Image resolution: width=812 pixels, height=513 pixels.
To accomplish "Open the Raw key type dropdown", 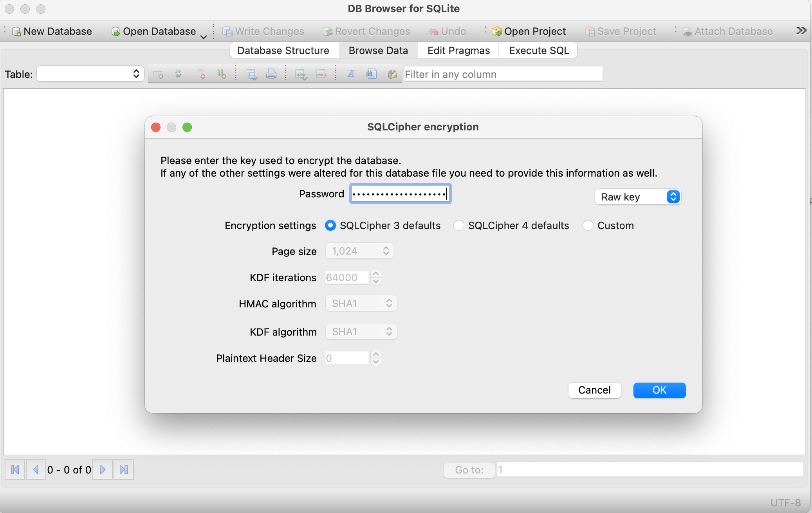I will tap(638, 197).
